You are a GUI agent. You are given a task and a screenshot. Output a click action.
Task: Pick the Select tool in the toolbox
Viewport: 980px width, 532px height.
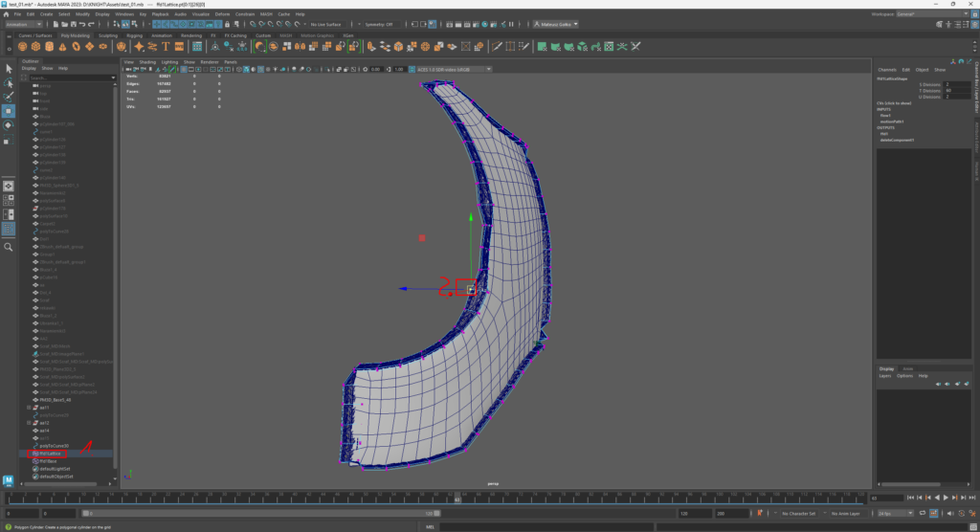tap(9, 68)
